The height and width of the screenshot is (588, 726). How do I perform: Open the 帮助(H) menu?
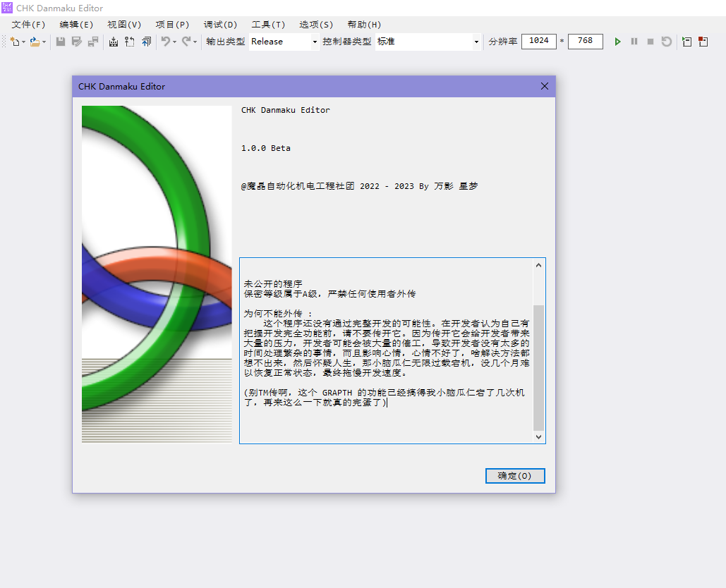point(364,25)
